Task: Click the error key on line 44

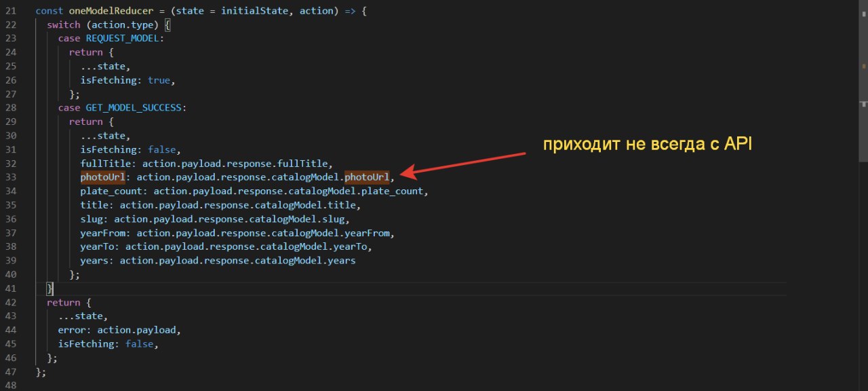Action: click(x=72, y=331)
